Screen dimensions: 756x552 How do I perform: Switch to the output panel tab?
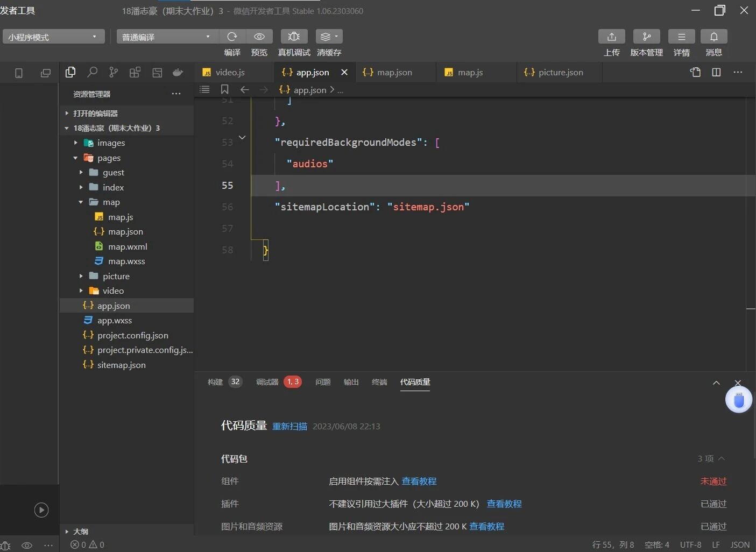pyautogui.click(x=351, y=382)
